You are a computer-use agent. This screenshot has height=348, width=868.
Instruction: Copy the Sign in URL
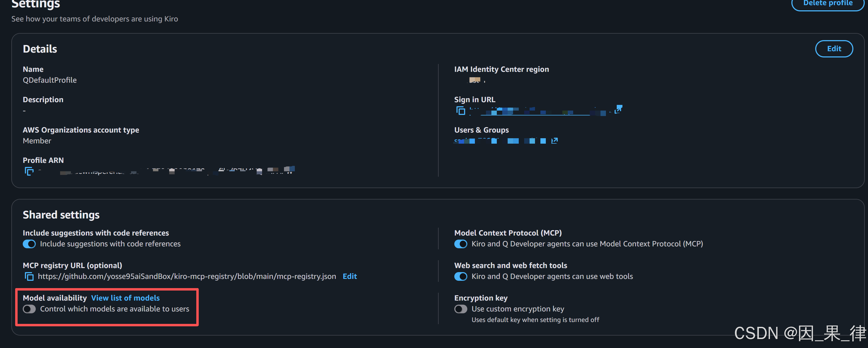[460, 110]
